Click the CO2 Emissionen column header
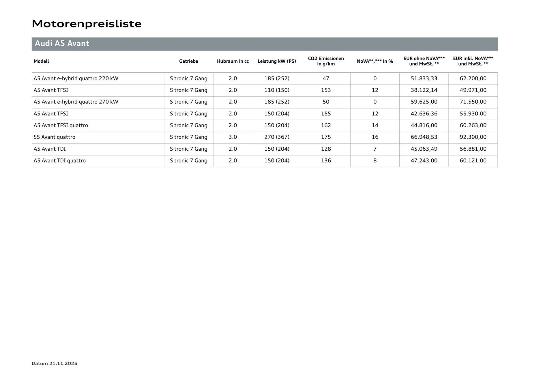Screen dimensions: 554x392 coord(326,61)
